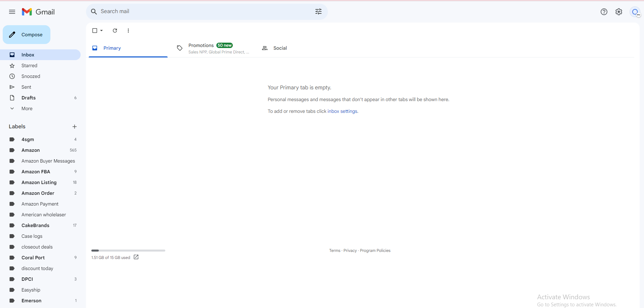Viewport: 644px width, 308px height.
Task: Click the CakeBrands label icon
Action: 12,225
